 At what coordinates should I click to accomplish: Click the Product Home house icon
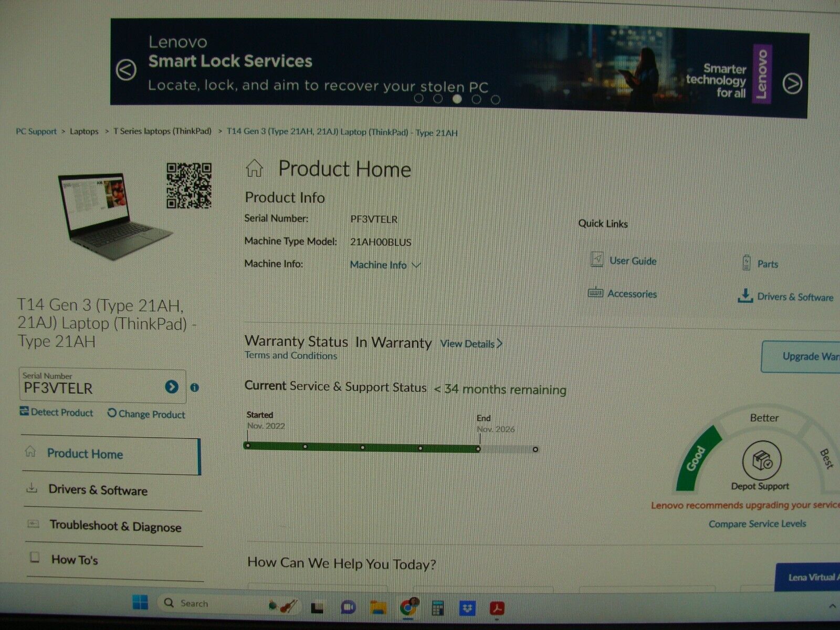[x=255, y=168]
